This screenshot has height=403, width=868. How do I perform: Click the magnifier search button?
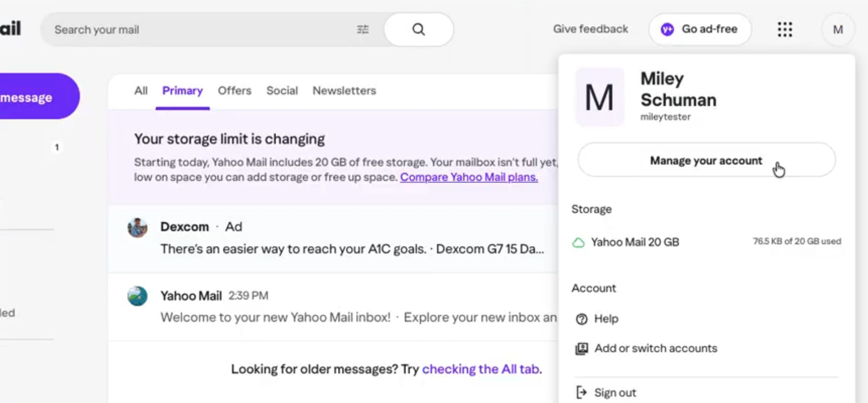(419, 29)
